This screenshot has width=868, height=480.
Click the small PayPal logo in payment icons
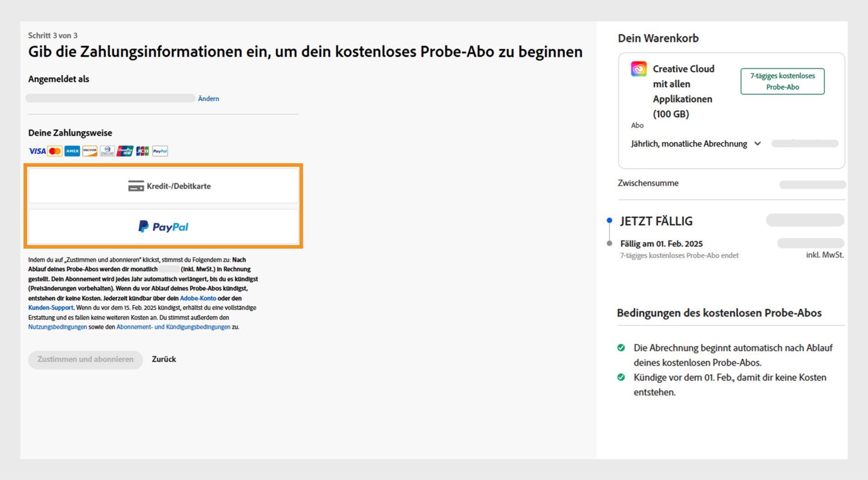click(x=160, y=151)
